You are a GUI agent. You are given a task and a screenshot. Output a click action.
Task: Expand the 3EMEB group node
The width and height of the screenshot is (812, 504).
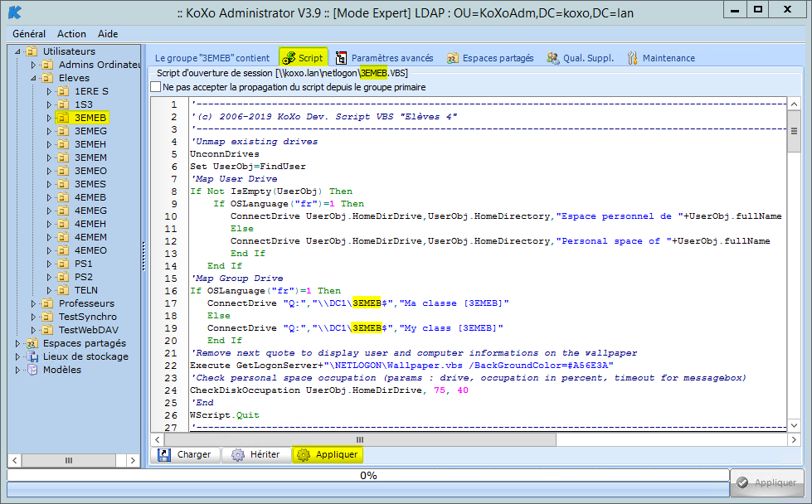pyautogui.click(x=49, y=118)
